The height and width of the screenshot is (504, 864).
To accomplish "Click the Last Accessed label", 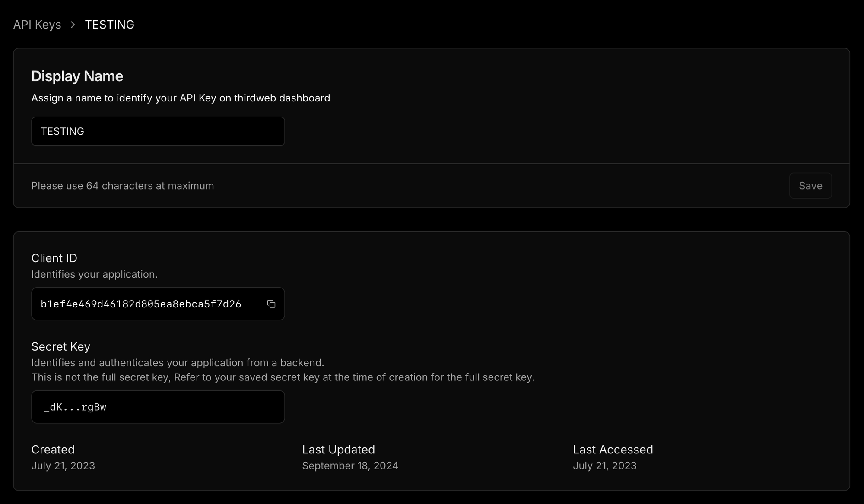I will point(613,450).
